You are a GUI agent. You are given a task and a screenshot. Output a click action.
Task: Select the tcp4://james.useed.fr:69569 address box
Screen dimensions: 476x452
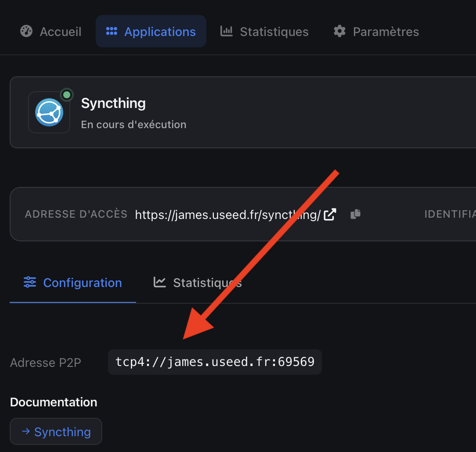point(215,362)
